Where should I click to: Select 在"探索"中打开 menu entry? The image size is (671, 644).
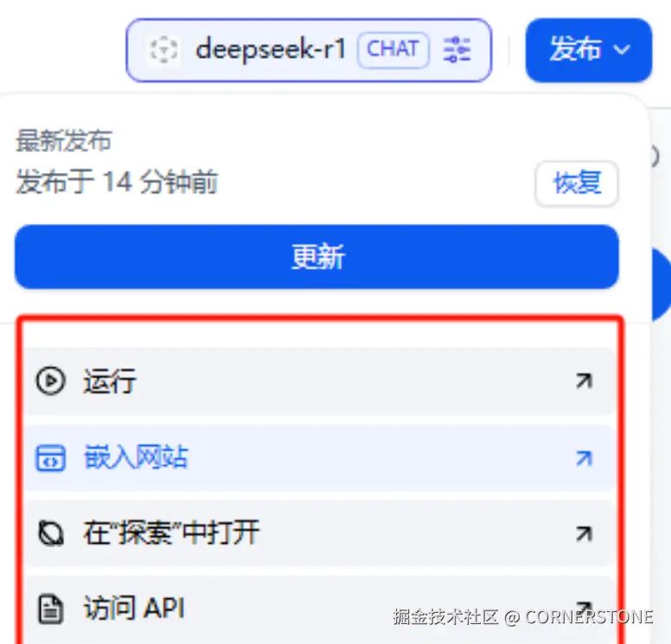point(320,533)
